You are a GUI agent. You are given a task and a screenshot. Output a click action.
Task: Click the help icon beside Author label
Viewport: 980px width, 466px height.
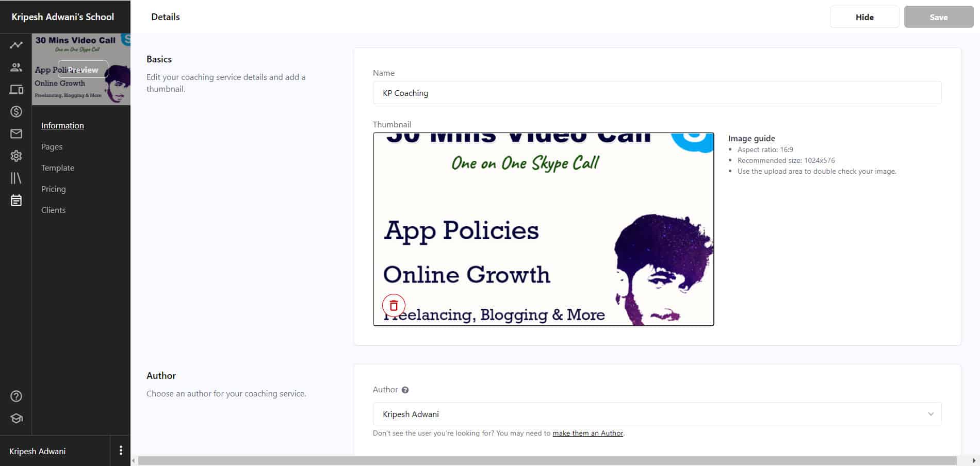tap(405, 390)
